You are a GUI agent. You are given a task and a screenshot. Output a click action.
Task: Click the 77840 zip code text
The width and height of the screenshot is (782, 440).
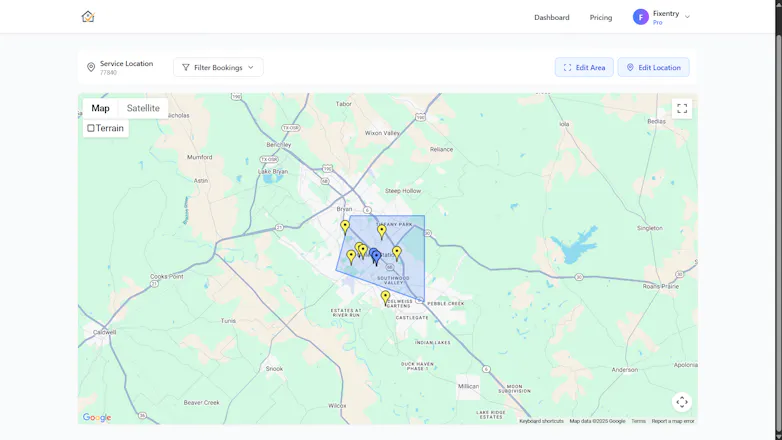108,73
